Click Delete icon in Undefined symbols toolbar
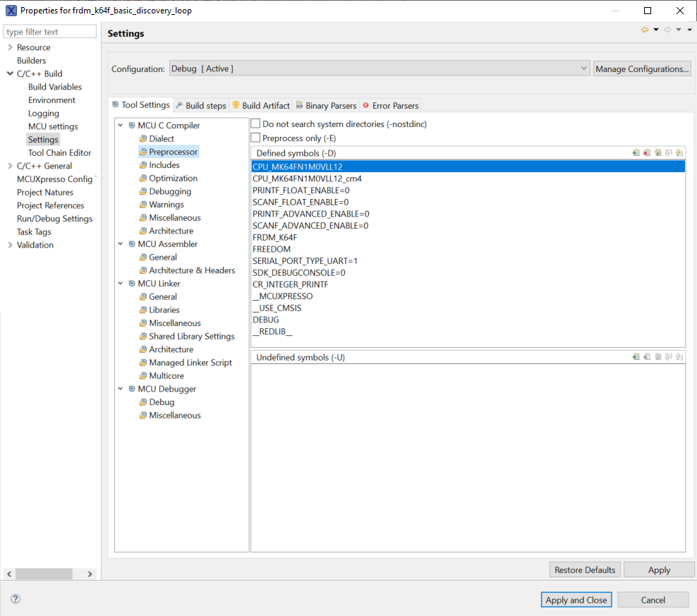Image resolution: width=697 pixels, height=616 pixels. [x=647, y=357]
